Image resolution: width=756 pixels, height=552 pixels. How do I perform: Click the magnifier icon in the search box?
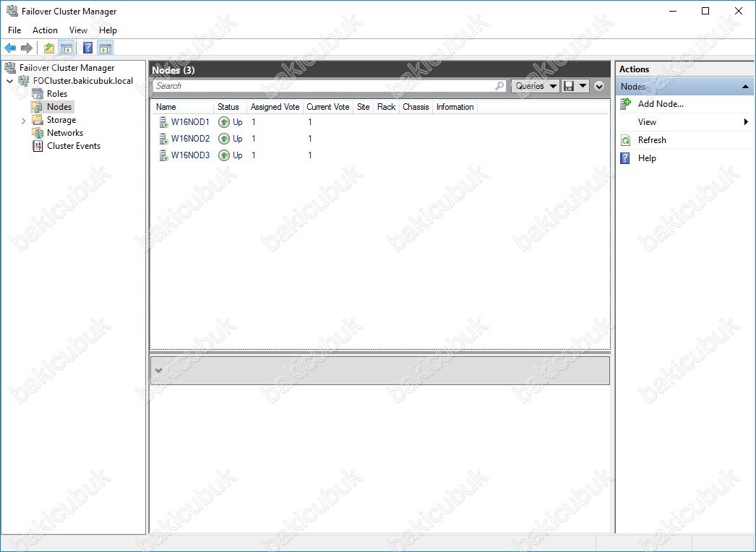(499, 86)
